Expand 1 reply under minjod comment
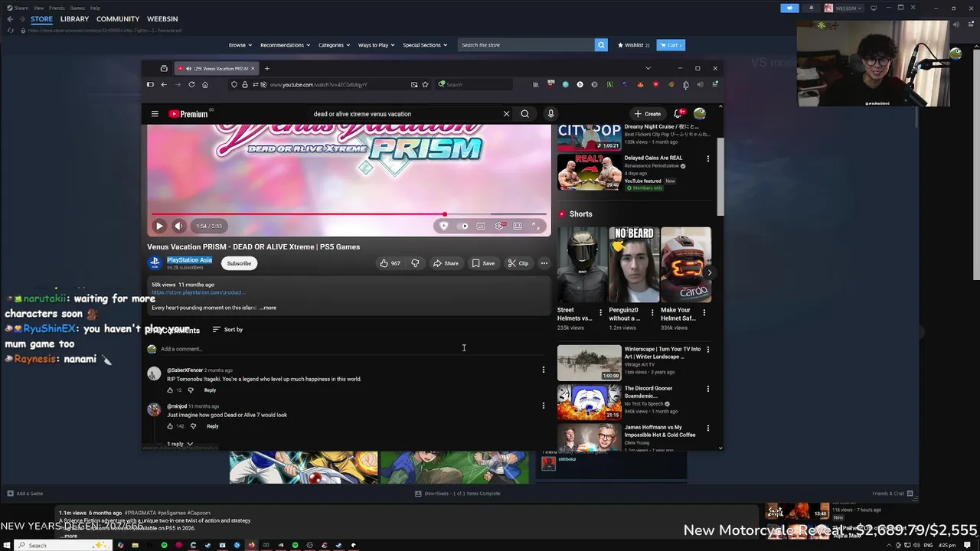Image resolution: width=980 pixels, height=551 pixels. point(180,444)
